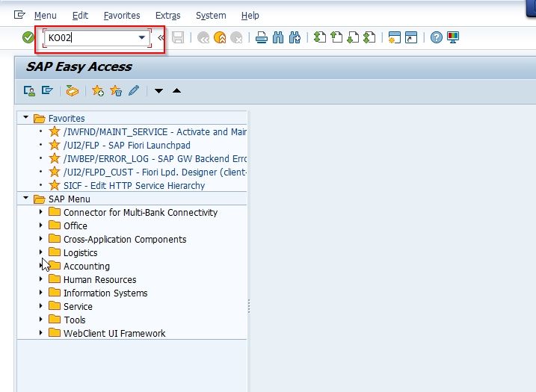Click the User Menu icon

click(x=29, y=91)
